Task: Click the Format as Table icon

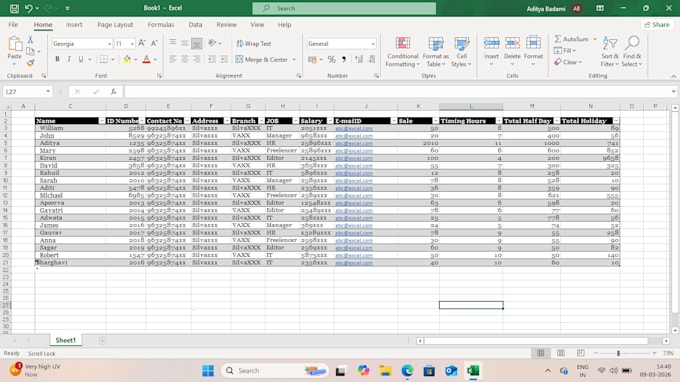Action: tap(435, 52)
